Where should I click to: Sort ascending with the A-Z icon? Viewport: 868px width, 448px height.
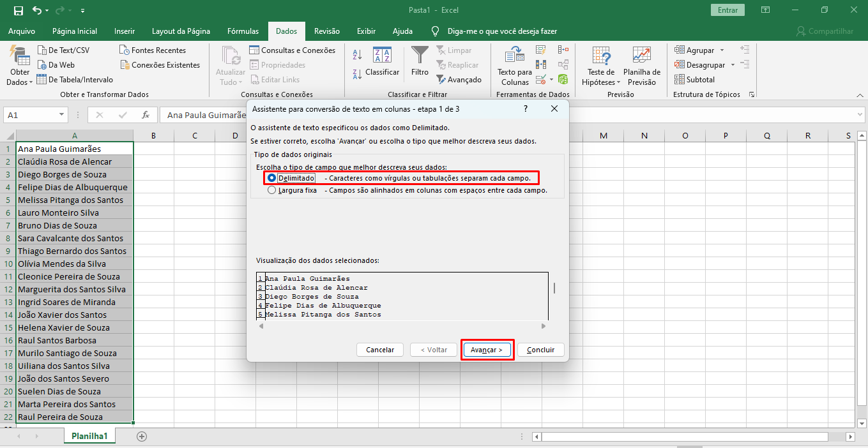(358, 56)
